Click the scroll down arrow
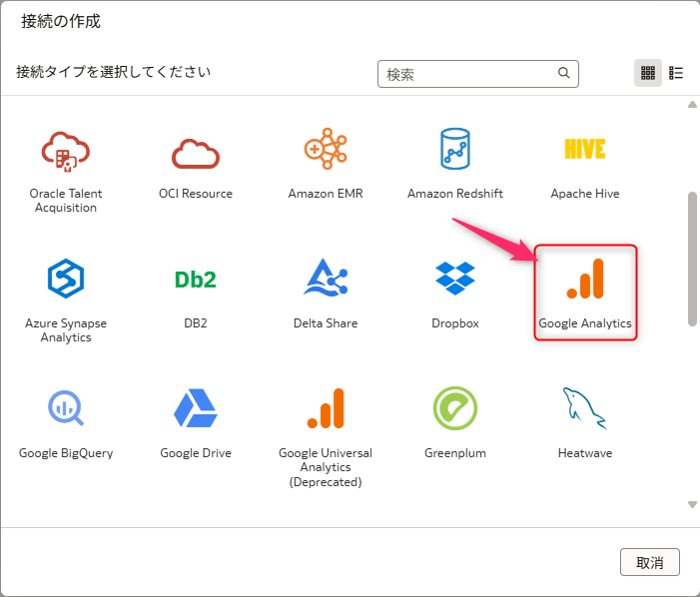This screenshot has height=597, width=700. tap(692, 504)
